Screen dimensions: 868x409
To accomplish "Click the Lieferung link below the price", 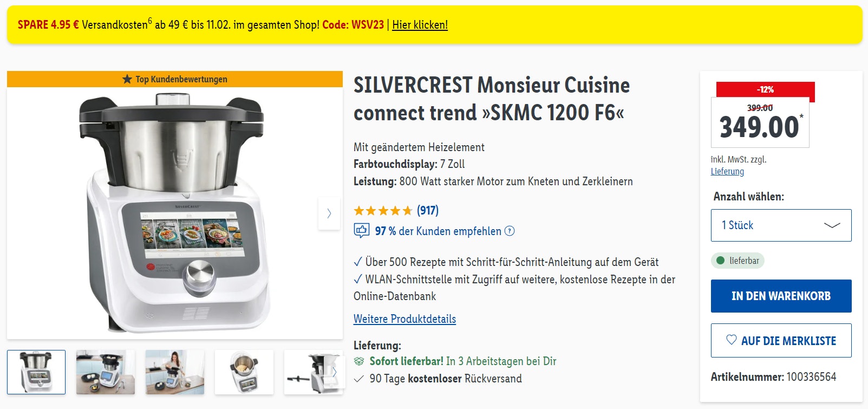I will tap(727, 171).
